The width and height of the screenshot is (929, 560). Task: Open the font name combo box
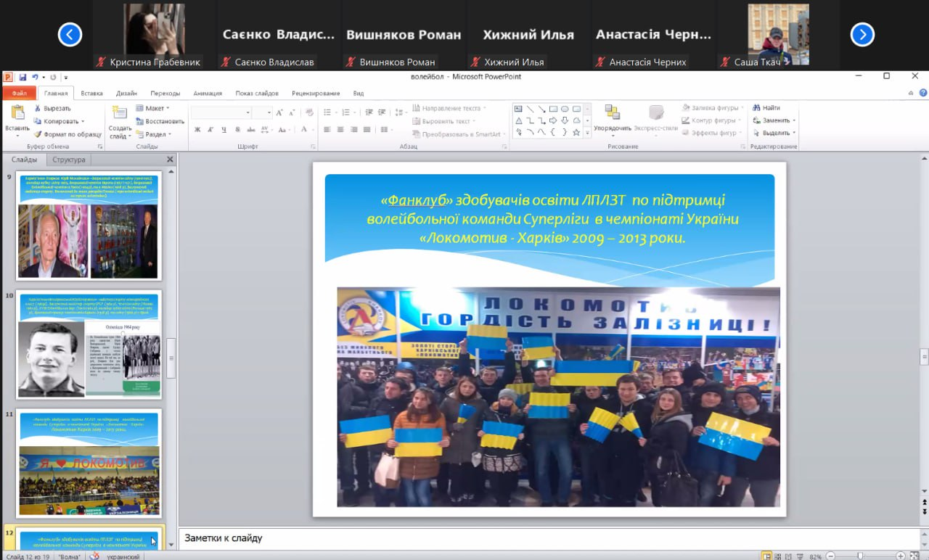click(221, 112)
